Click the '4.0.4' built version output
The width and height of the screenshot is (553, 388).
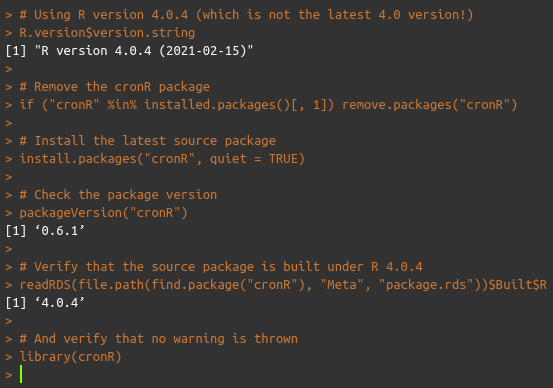pyautogui.click(x=60, y=303)
